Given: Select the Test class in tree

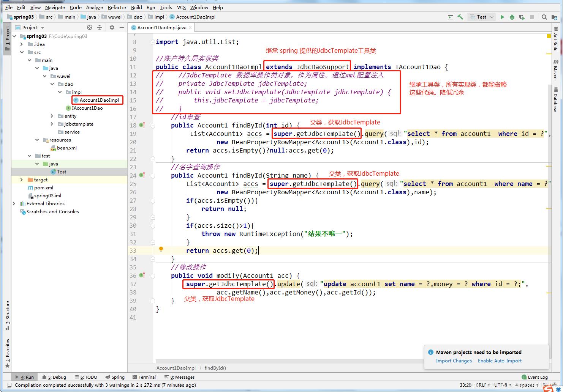Looking at the screenshot, I should (59, 172).
